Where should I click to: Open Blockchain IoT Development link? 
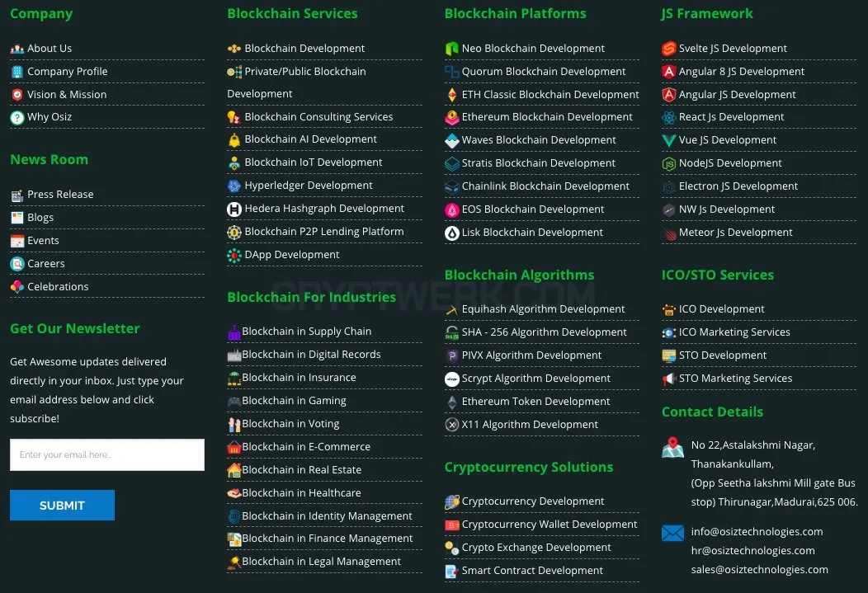[314, 162]
